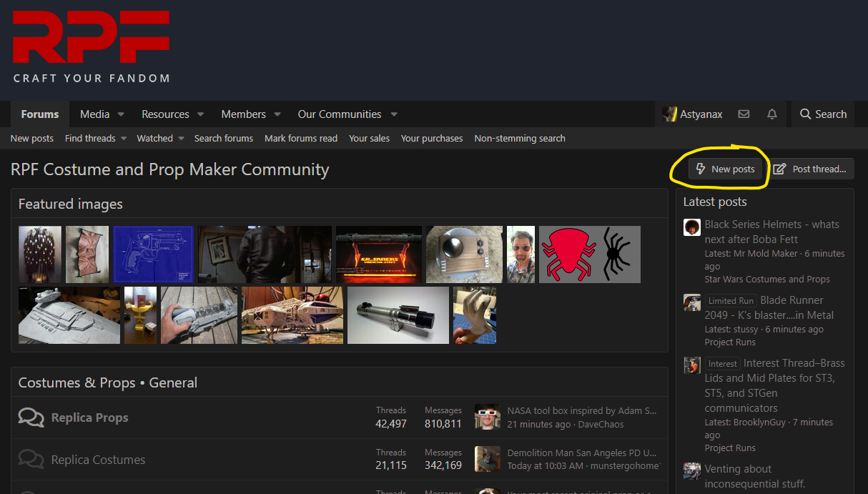Viewport: 868px width, 494px height.
Task: Open the KR Sabers glowing featured image
Action: click(x=379, y=255)
